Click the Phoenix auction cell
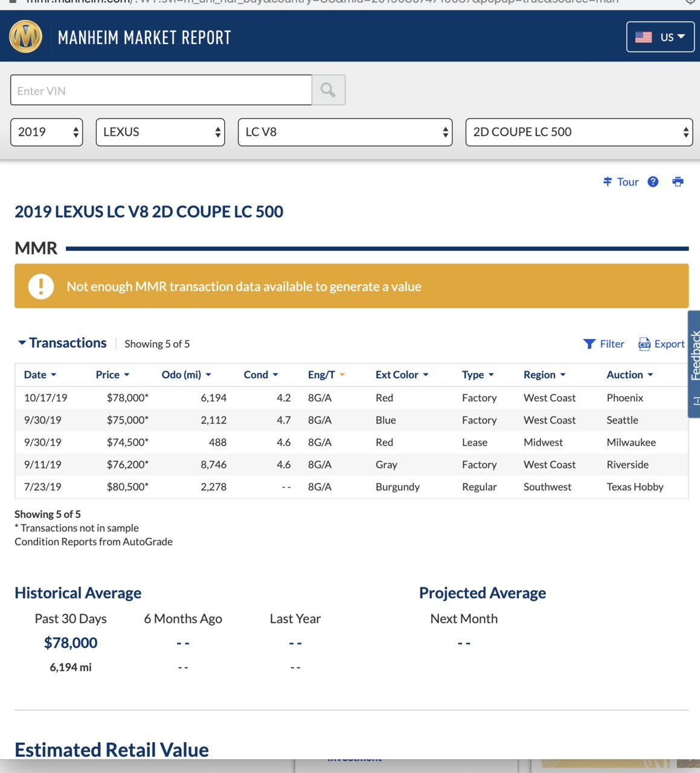The image size is (700, 773). 625,398
